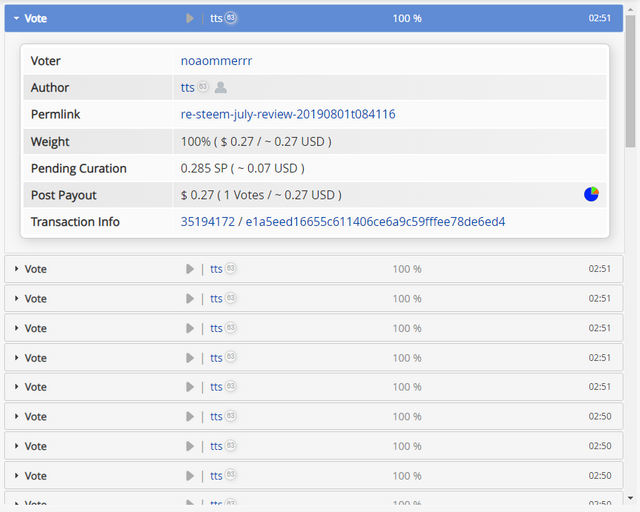Open tts link in highlighted Vote header
Screen dimensions: 640x512
click(x=216, y=18)
